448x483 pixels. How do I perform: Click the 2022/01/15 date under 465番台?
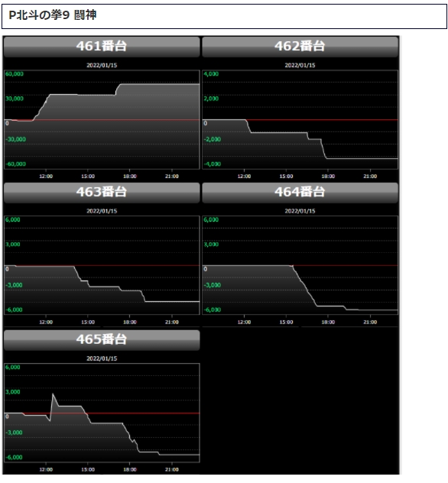[102, 358]
